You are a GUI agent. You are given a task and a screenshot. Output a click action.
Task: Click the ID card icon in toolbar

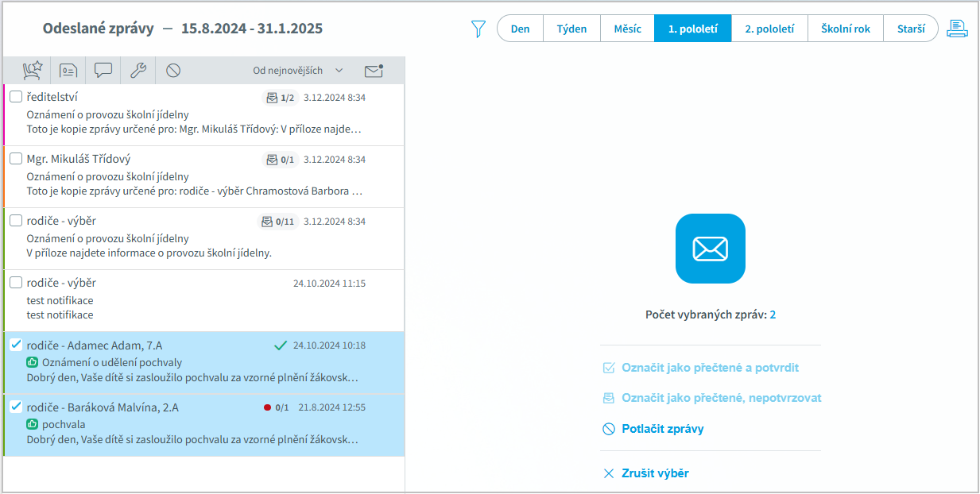pos(68,71)
